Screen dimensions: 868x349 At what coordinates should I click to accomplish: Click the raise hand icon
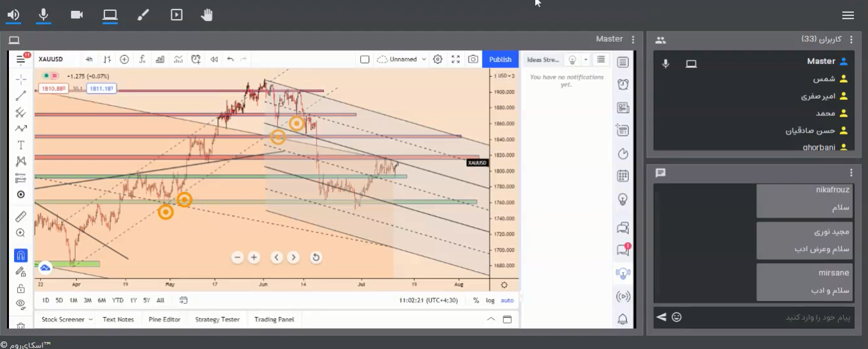[x=206, y=15]
